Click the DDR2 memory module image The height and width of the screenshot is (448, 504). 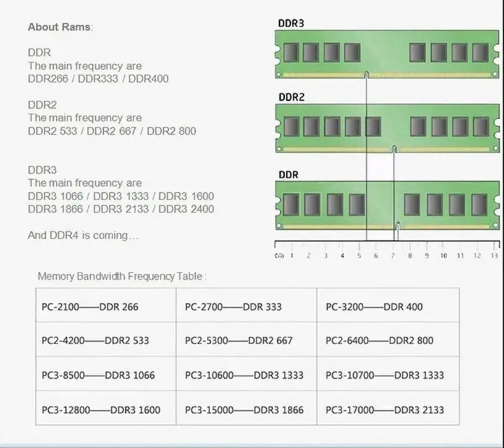[387, 128]
